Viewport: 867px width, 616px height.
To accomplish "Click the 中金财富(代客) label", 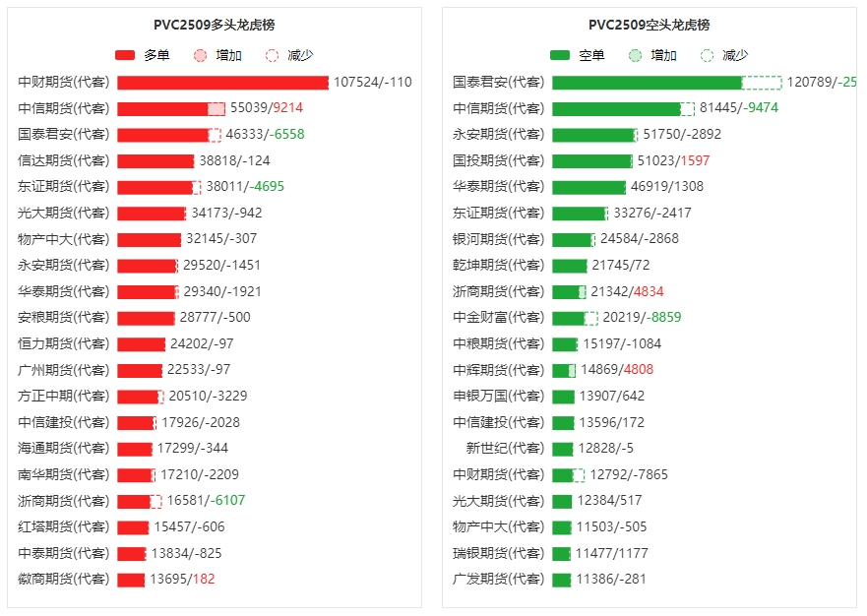I will pos(499,318).
